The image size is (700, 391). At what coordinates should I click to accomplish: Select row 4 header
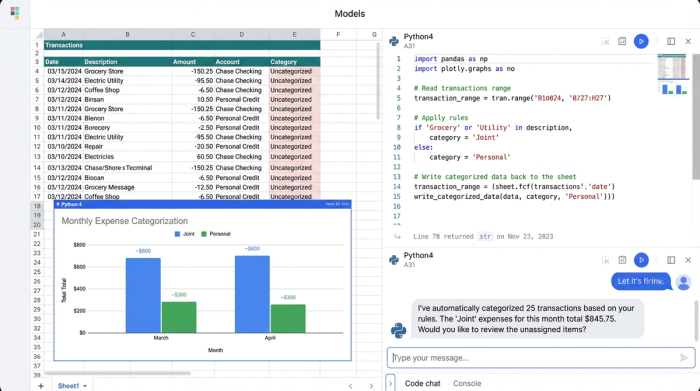(37, 71)
